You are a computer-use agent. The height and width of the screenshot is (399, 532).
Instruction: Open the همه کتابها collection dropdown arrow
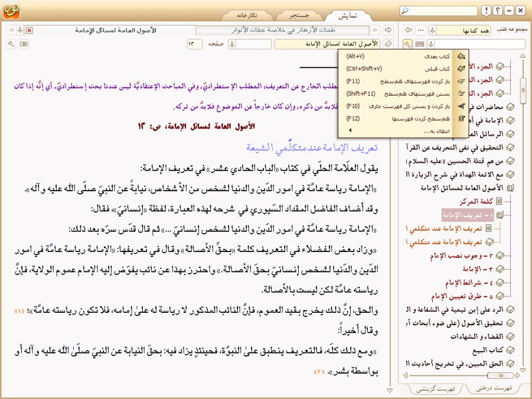coord(432,30)
